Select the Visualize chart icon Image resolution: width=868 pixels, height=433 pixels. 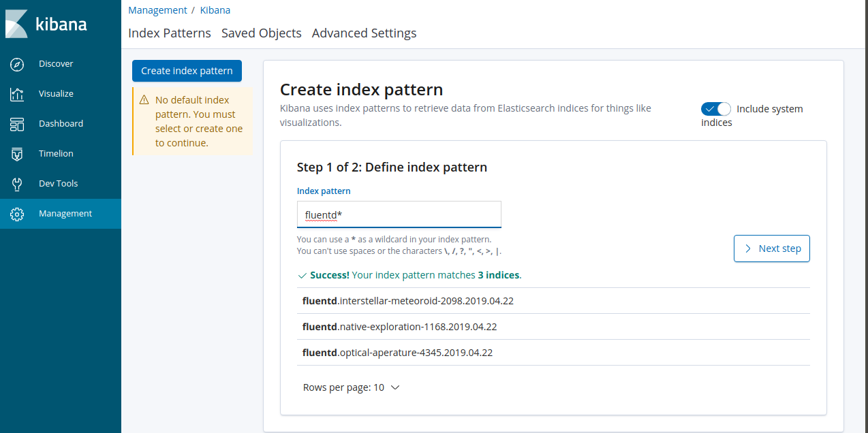(x=17, y=94)
